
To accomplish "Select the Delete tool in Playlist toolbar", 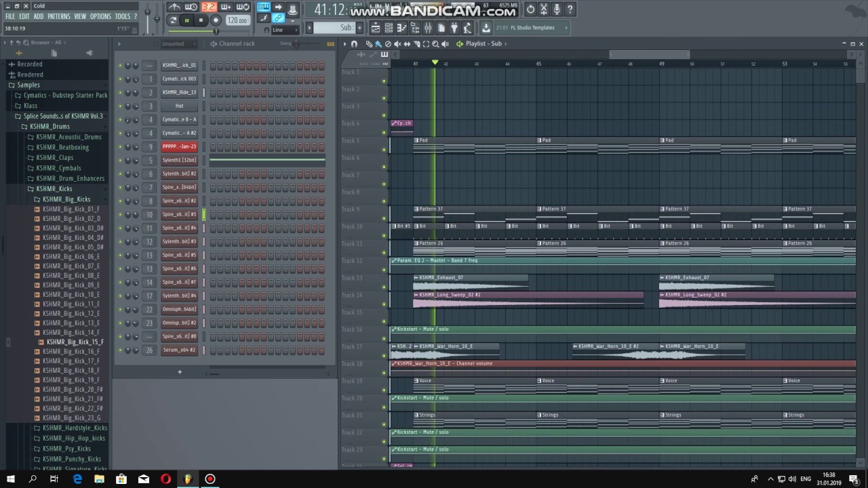I will (388, 44).
